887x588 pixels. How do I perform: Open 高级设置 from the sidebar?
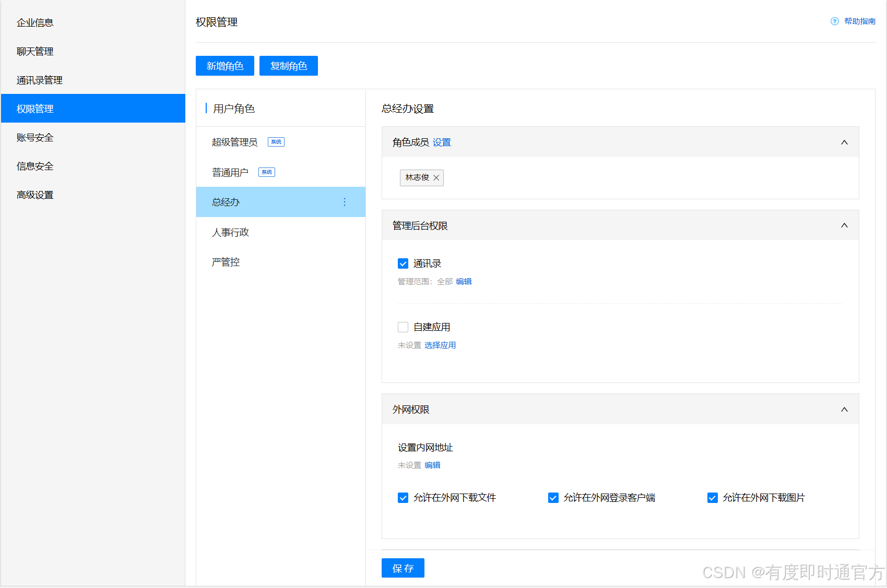(34, 195)
